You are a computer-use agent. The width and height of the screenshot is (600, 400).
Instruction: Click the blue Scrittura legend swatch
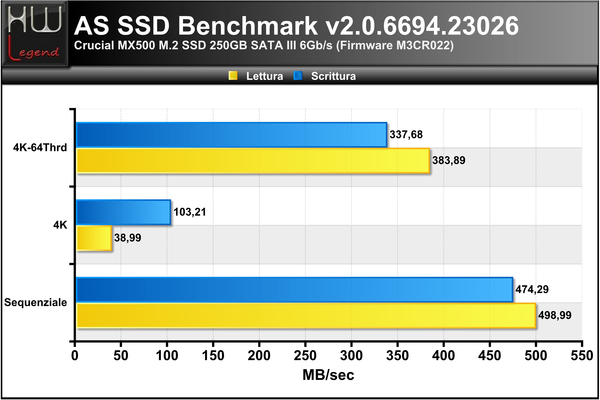coord(298,76)
